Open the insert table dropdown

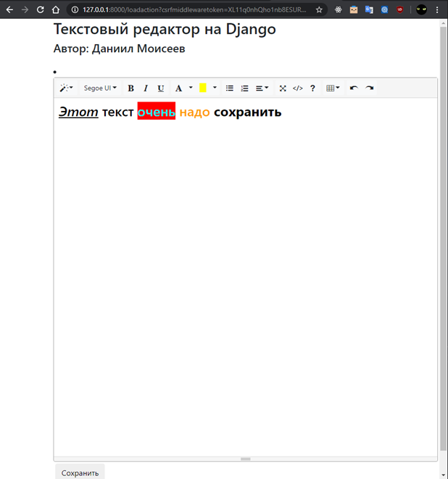click(x=333, y=88)
